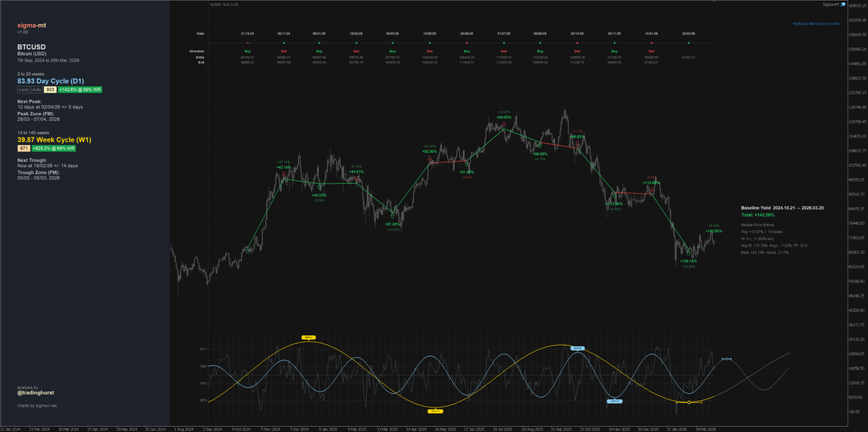868x432 pixels.
Task: Click the trade marker dot under 10/05/25
Action: tap(430, 43)
